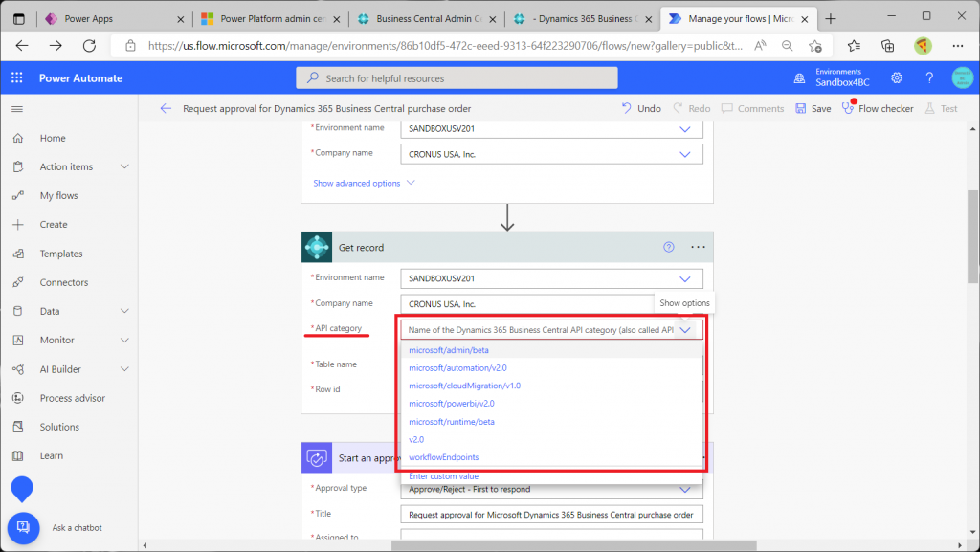Switch to Power Platform admin center tab
Viewport: 980px width, 552px height.
(269, 19)
